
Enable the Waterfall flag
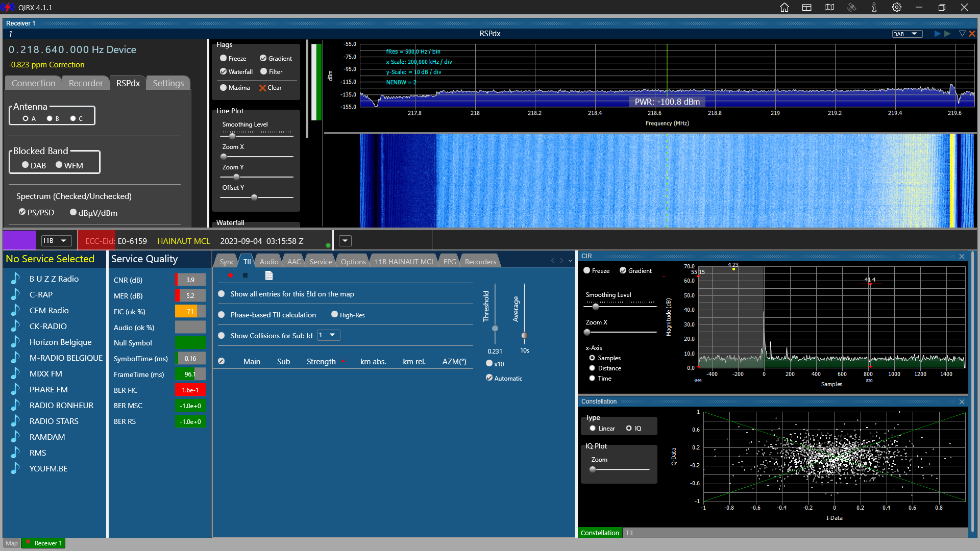[x=224, y=71]
